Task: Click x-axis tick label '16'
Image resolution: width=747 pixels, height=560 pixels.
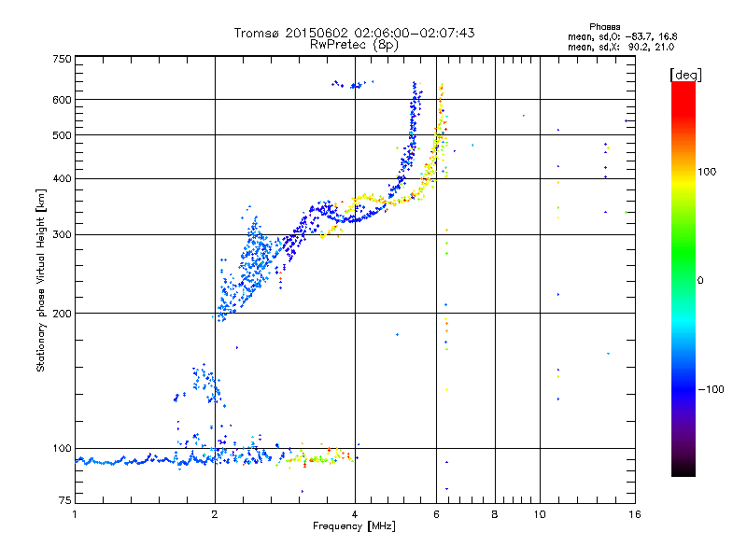Action: coord(635,514)
